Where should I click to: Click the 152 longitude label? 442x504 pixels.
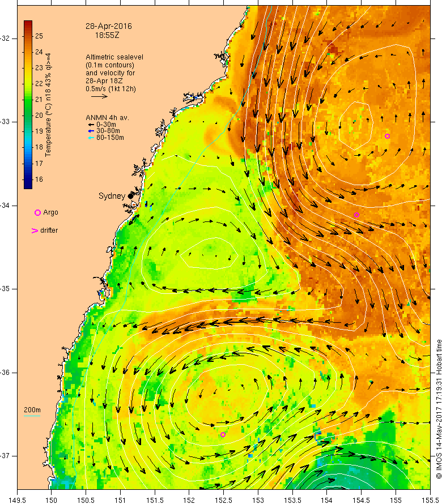click(189, 500)
